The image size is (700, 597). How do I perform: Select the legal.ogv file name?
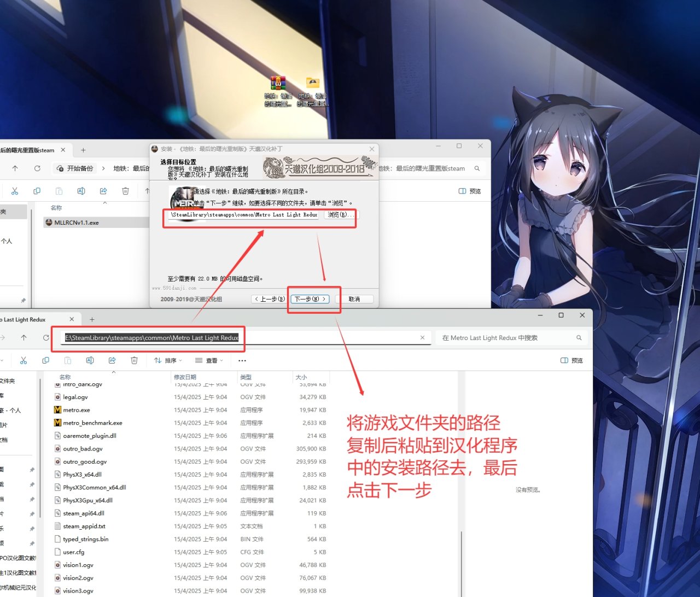[x=75, y=397]
